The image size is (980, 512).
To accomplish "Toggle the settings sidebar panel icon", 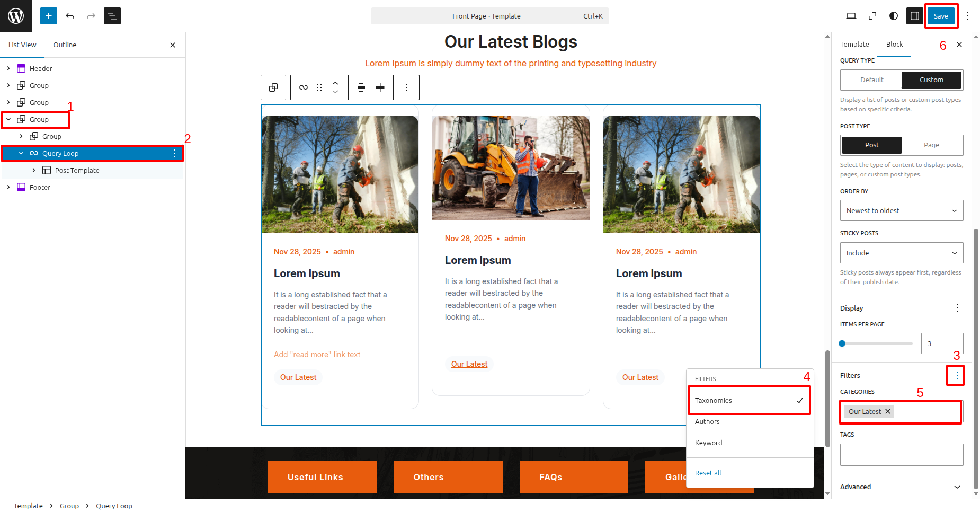I will pos(915,16).
